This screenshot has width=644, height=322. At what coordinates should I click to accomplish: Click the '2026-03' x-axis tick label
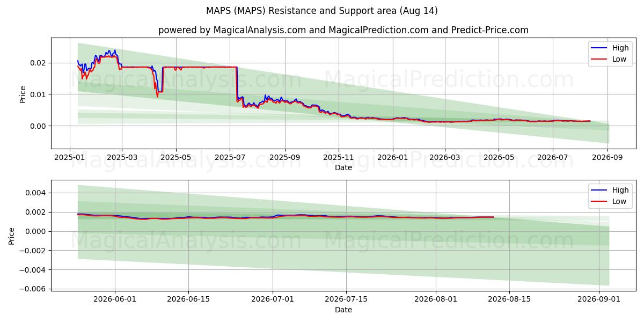[444, 158]
